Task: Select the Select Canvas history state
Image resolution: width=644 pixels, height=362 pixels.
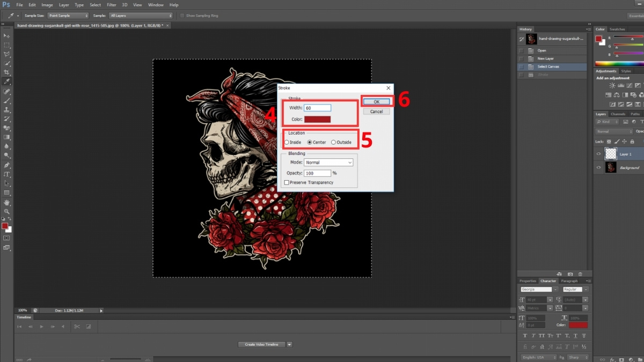Action: (553, 67)
